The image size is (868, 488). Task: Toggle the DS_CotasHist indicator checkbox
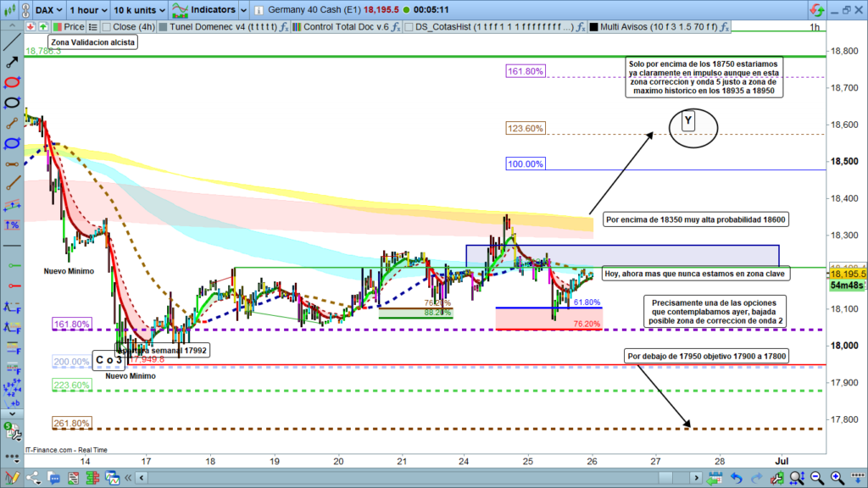point(409,27)
